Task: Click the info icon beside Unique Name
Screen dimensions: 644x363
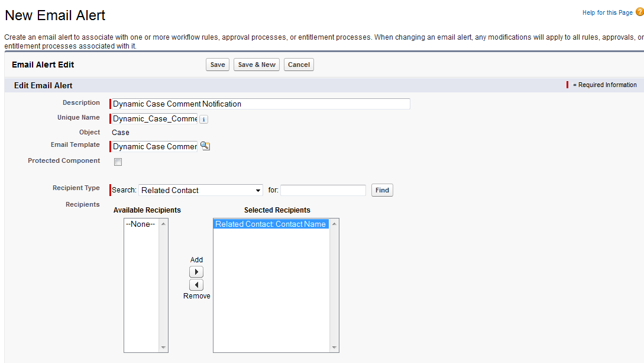Action: click(x=203, y=119)
